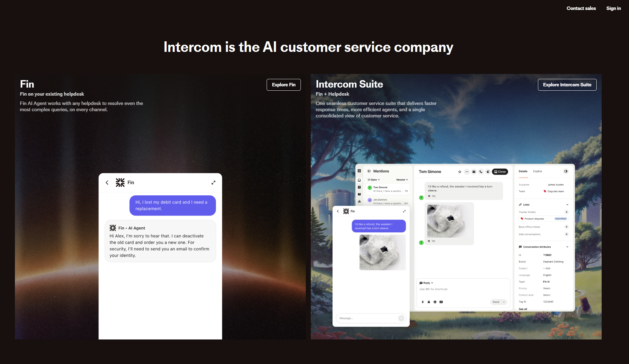Viewport: 629px width, 364px height.
Task: Click the phone call icon in conversation header
Action: [x=481, y=172]
